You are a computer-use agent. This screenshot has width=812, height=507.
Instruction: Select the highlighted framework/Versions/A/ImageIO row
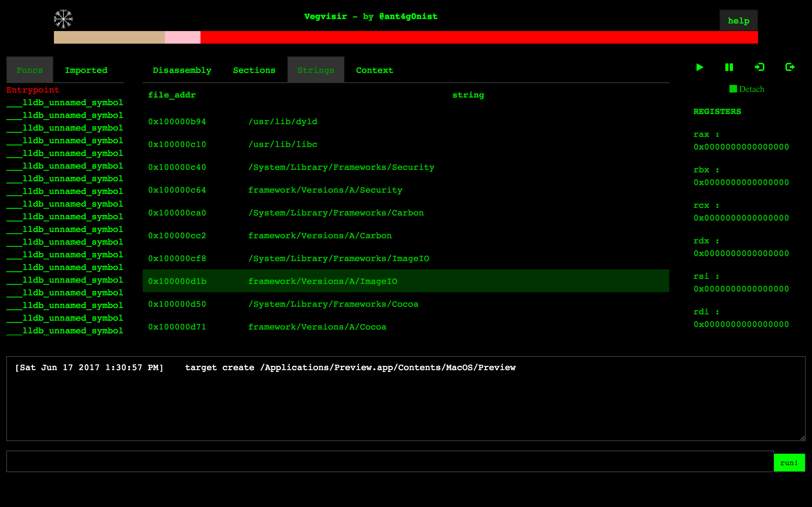coord(322,281)
